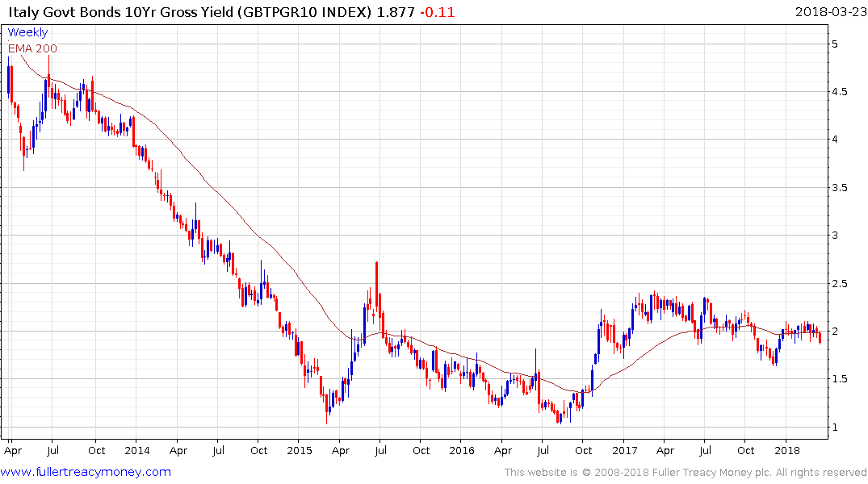Click the copyright notice 'Fuller Treacy Money plc'

711,473
